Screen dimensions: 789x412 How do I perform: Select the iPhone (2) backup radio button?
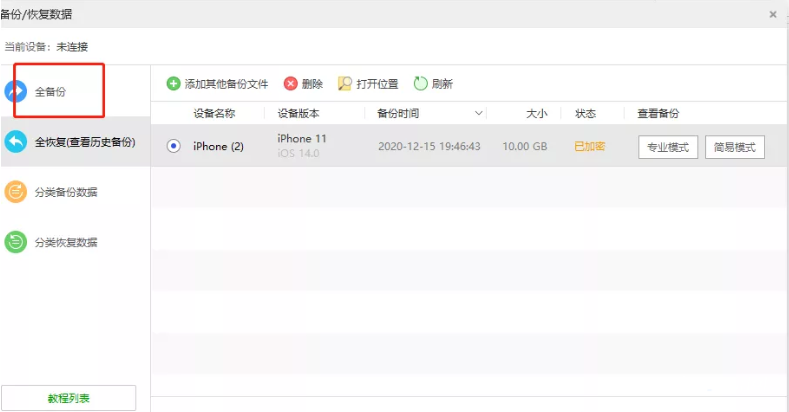pyautogui.click(x=174, y=146)
